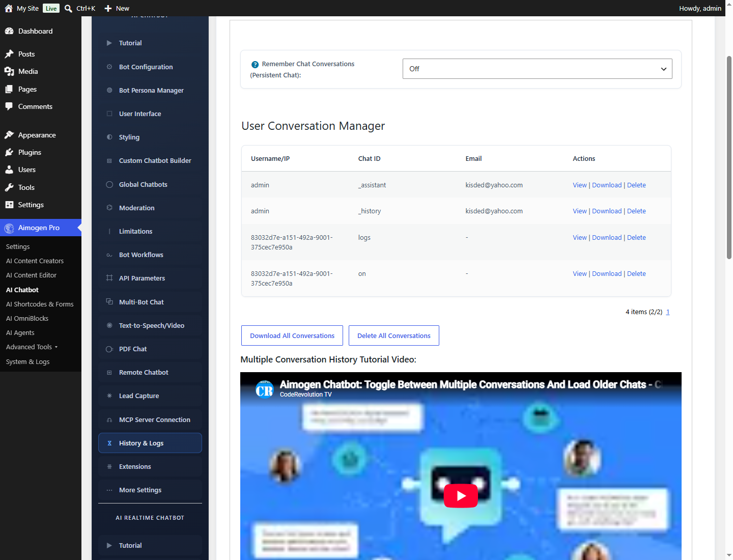Click the Styling half-circle icon
Screen dimensions: 733x560
coord(109,137)
